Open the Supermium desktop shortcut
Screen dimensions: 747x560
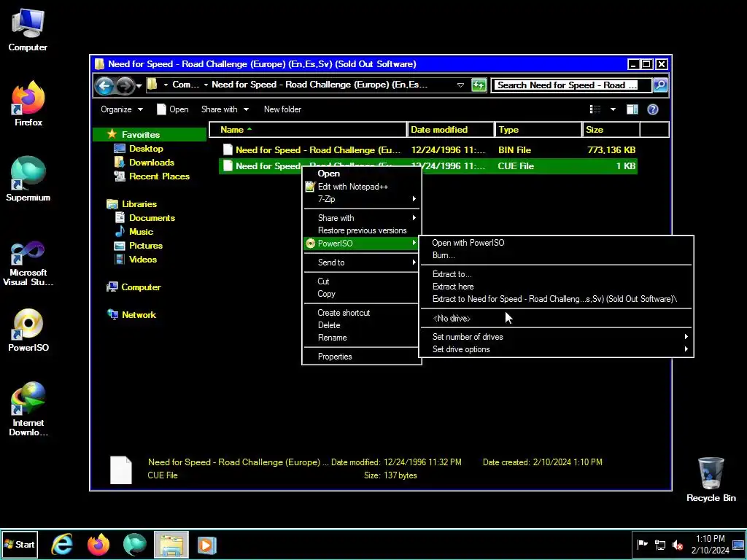[x=28, y=179]
